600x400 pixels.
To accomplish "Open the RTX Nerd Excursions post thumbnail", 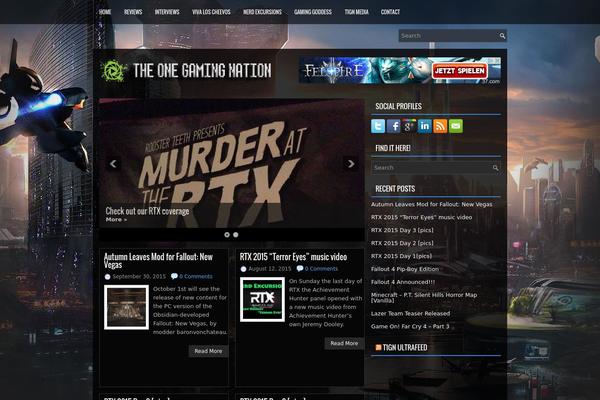I will pyautogui.click(x=262, y=299).
